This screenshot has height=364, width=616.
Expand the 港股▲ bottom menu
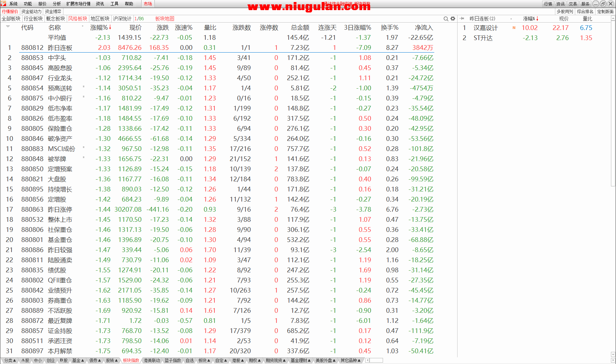(238, 360)
